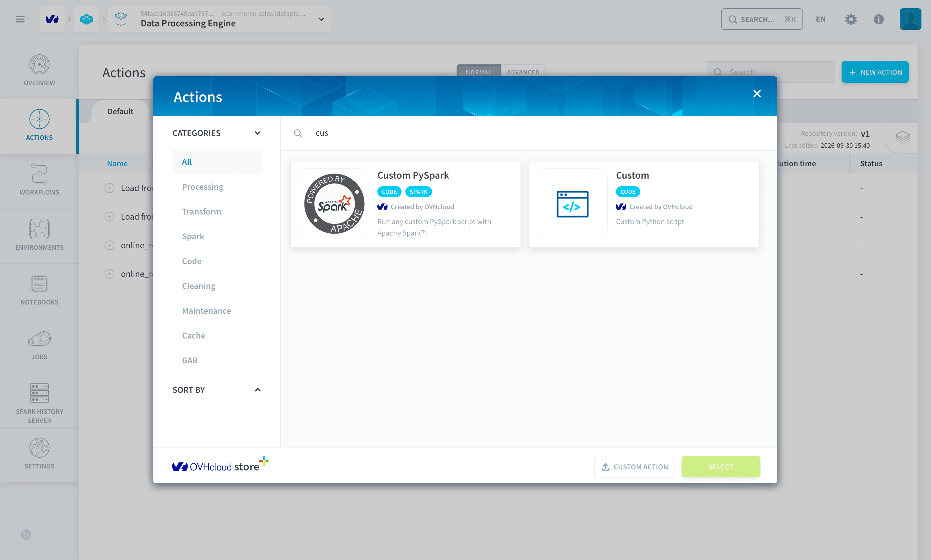Image resolution: width=931 pixels, height=560 pixels.
Task: Click the Custom Action upload button
Action: tap(634, 467)
